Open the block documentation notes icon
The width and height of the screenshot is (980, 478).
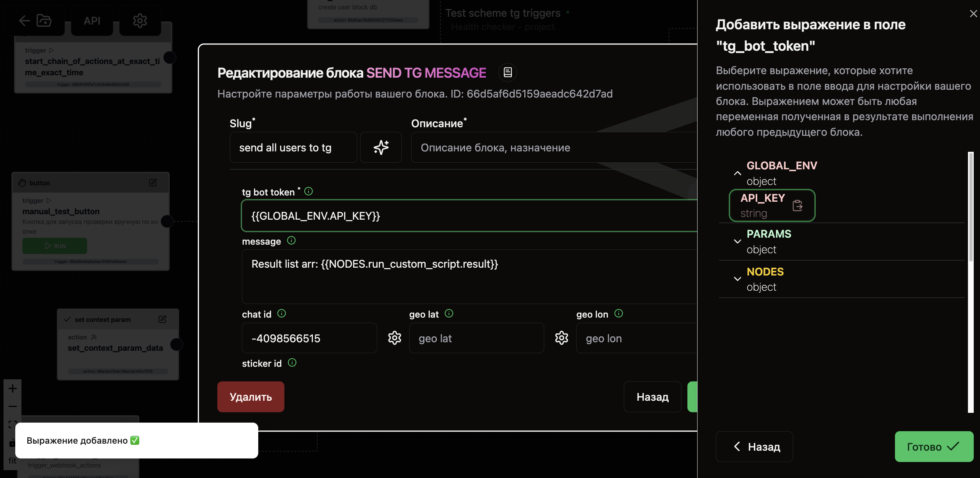coord(508,73)
